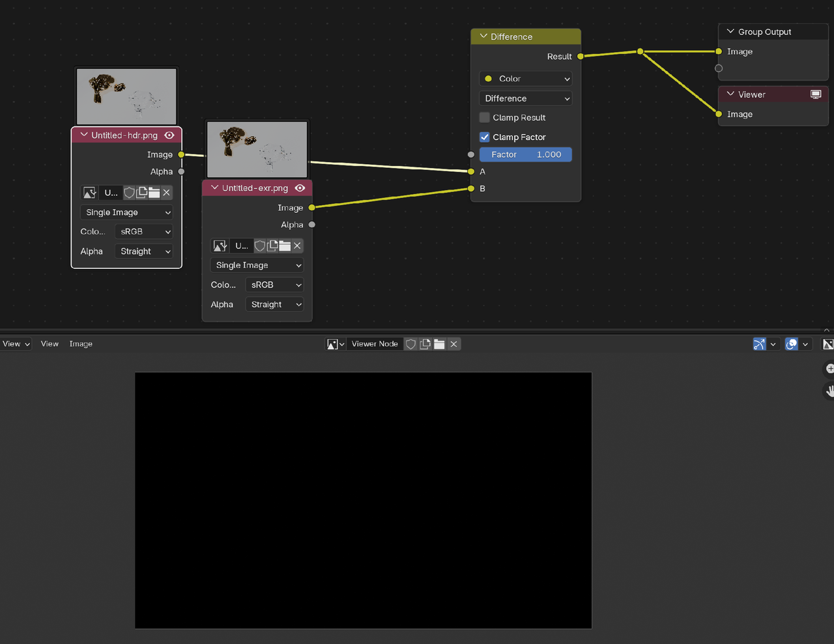Unlink Viewer Node image with X icon

tap(454, 344)
